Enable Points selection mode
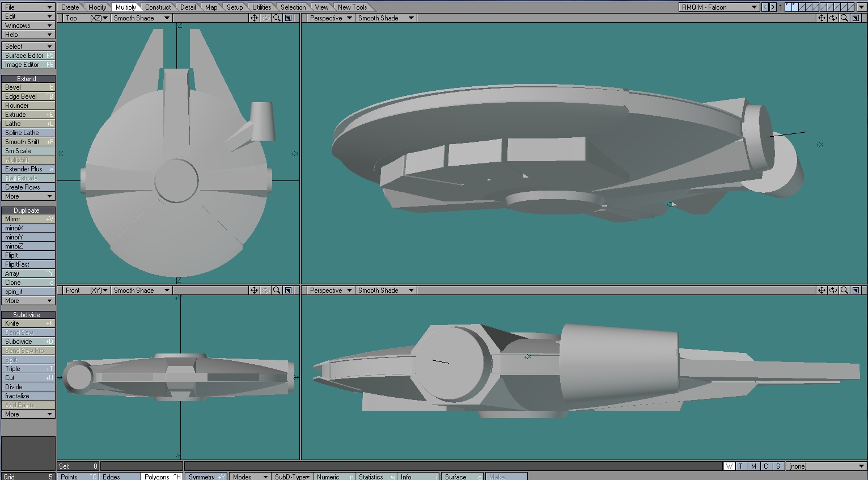 pos(78,477)
